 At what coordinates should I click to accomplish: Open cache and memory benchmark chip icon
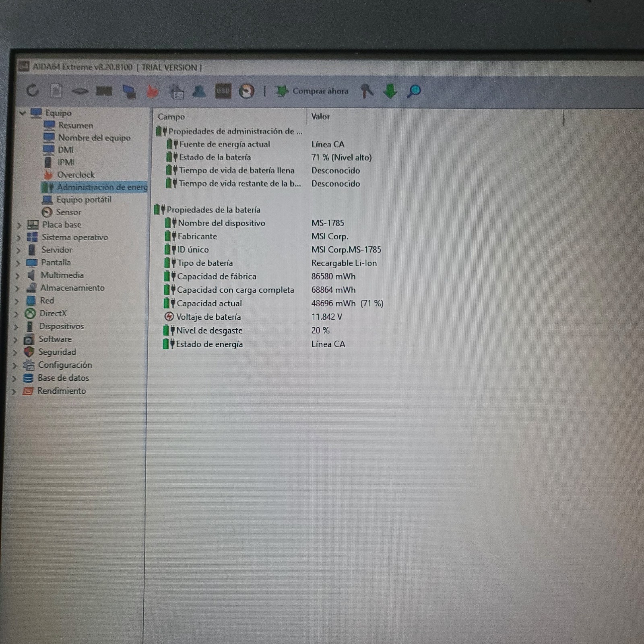(104, 91)
